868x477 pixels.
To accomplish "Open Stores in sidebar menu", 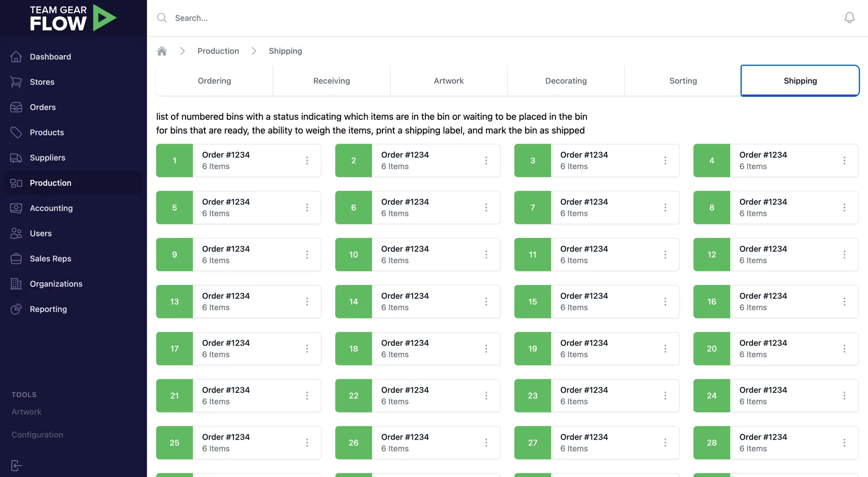I will (x=73, y=82).
